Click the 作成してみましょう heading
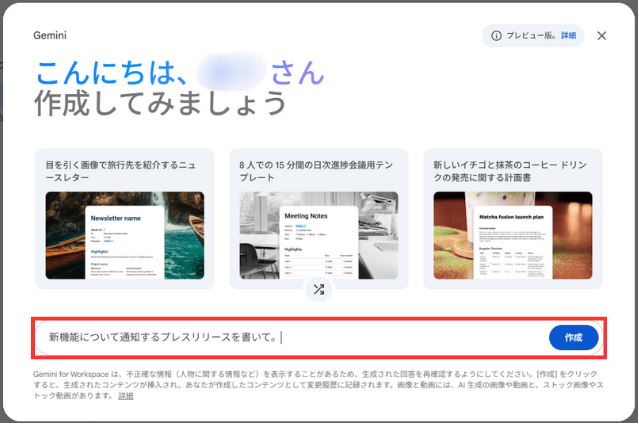Image resolution: width=639 pixels, height=424 pixels. 160,103
